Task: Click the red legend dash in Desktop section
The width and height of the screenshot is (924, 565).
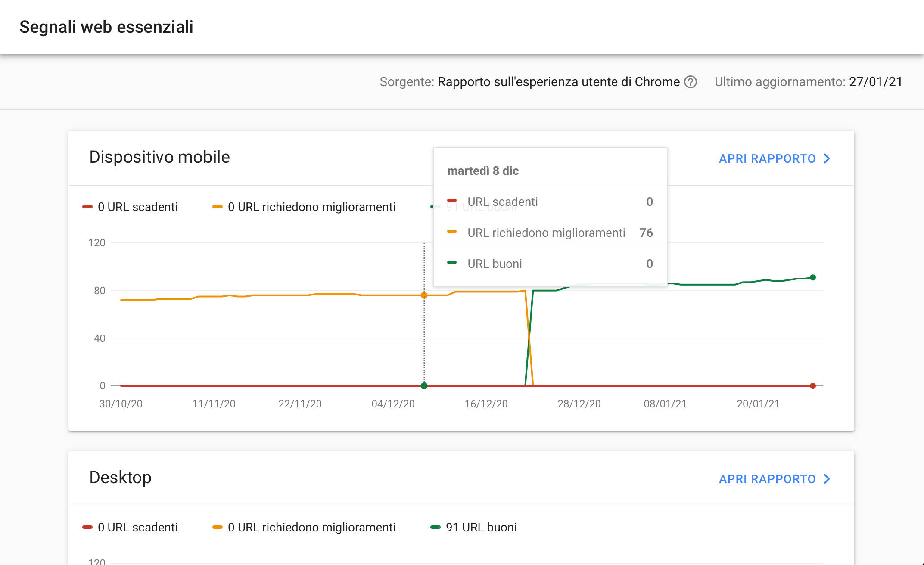Action: tap(87, 527)
